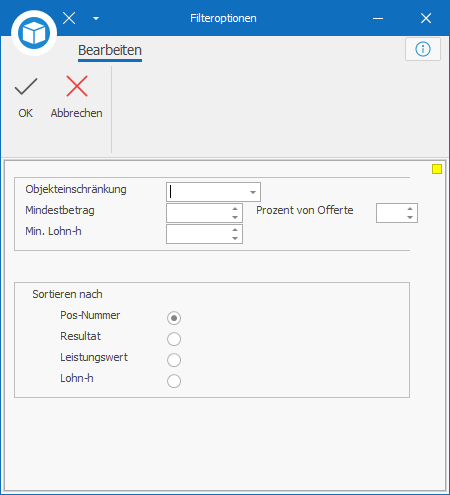Expand the Objekteinschränkung dropdown arrow

click(253, 192)
